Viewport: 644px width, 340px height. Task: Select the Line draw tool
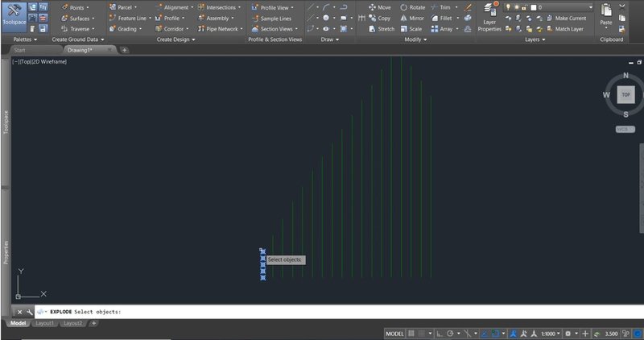click(x=311, y=7)
